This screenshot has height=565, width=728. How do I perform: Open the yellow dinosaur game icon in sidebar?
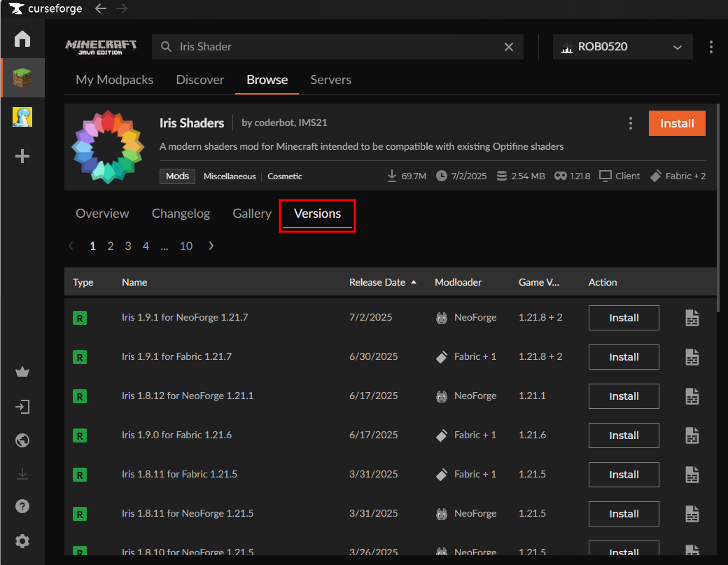(22, 116)
